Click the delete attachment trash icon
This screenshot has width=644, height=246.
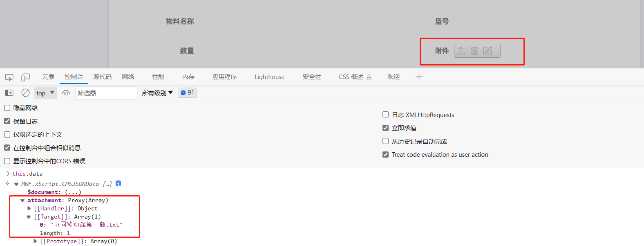pyautogui.click(x=474, y=51)
